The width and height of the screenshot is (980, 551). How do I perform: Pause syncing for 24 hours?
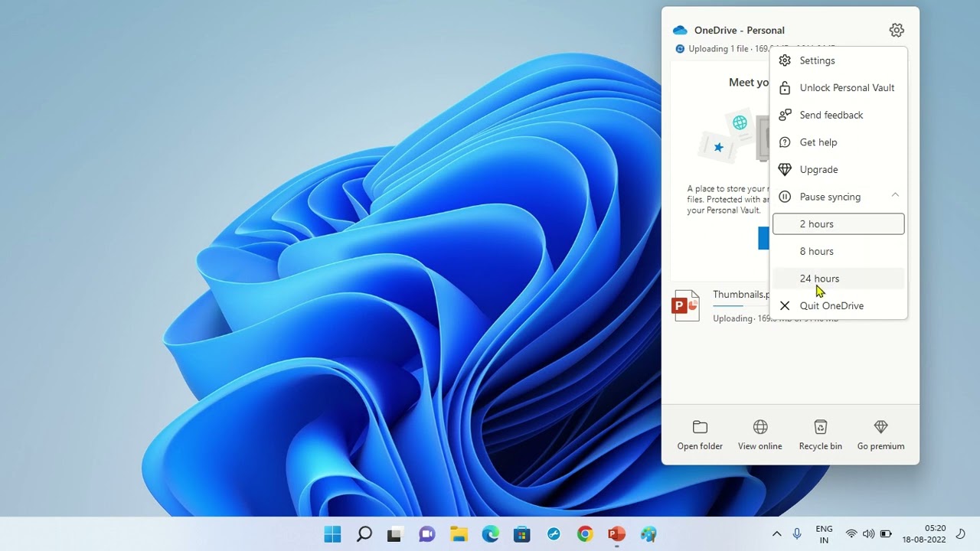[x=819, y=279]
